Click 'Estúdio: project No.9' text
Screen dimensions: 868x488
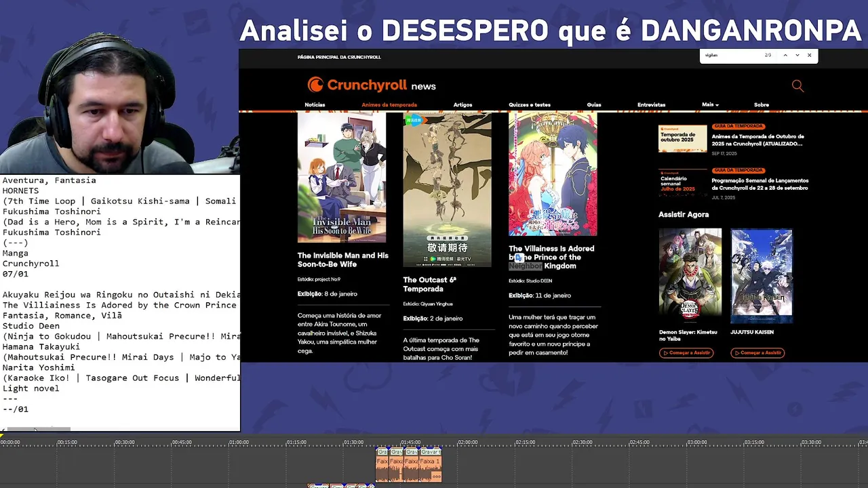click(x=319, y=279)
